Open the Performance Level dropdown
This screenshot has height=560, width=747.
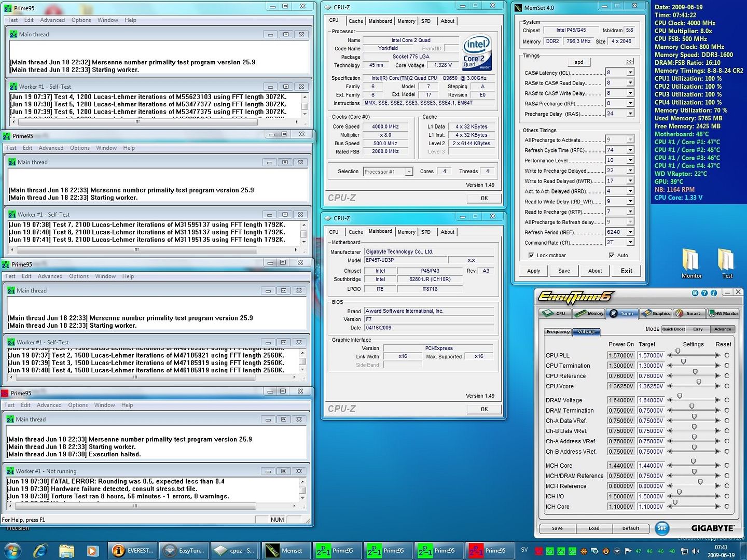click(x=630, y=160)
